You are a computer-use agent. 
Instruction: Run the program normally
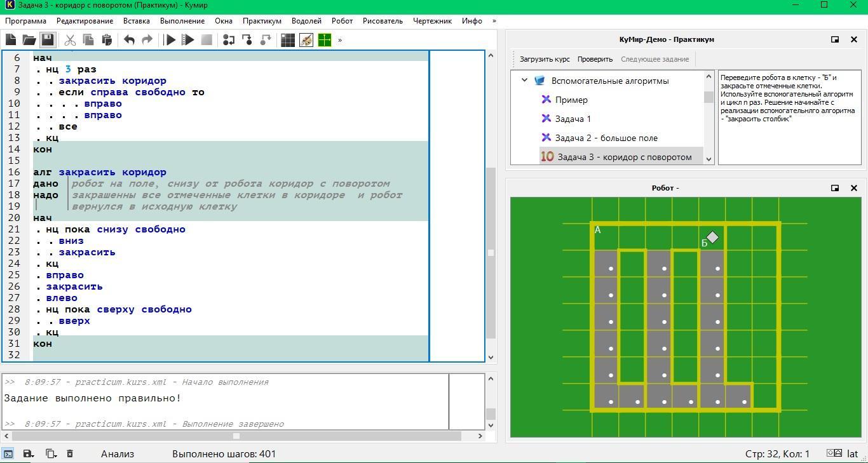click(170, 40)
